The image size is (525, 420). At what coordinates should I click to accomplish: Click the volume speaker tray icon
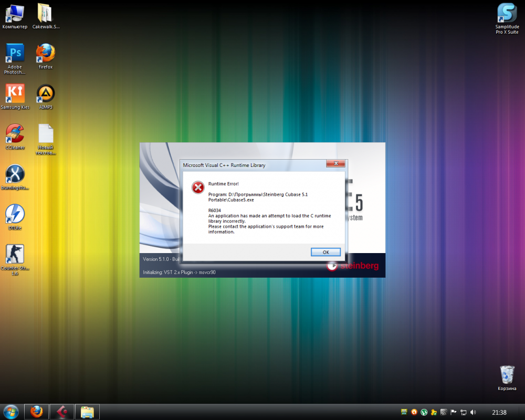tap(473, 412)
